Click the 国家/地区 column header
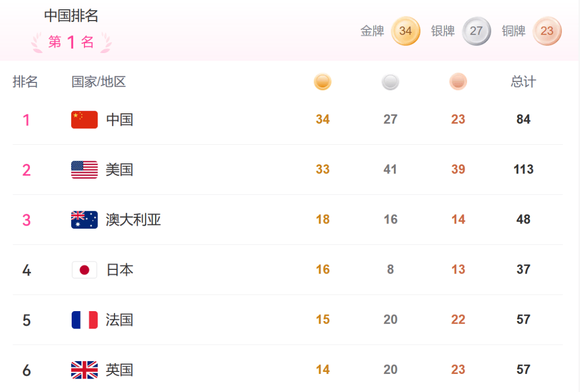The image size is (580, 392). (x=98, y=82)
